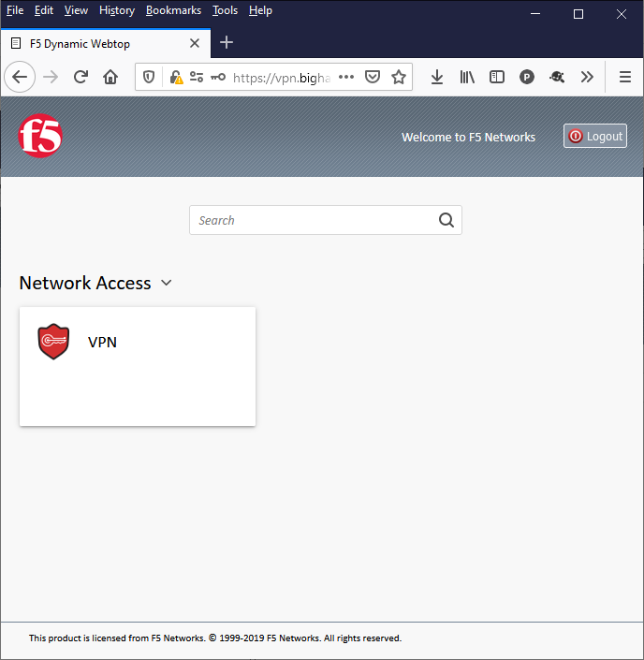Reload the current page
This screenshot has height=660, width=644.
point(80,77)
